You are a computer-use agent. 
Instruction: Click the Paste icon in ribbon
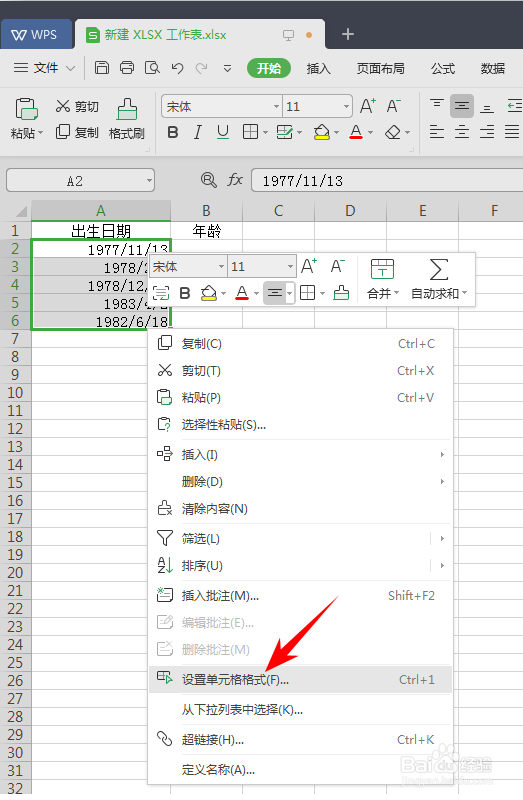(26, 108)
